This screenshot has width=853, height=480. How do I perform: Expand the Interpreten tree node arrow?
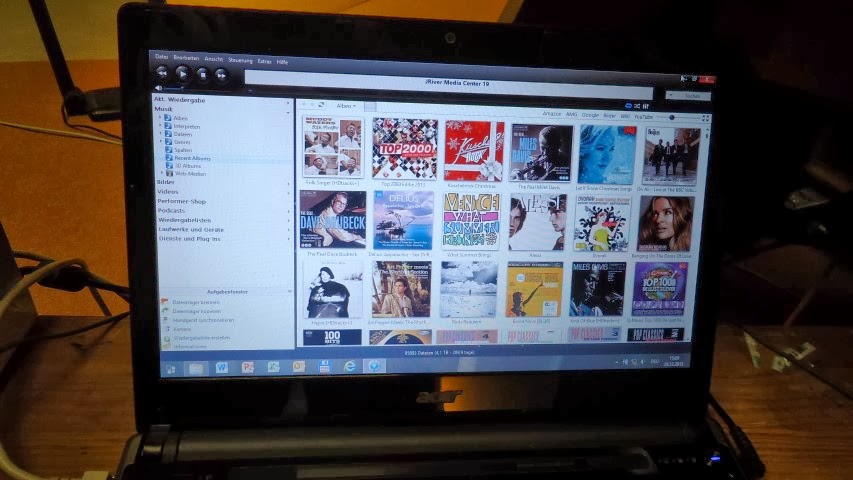pyautogui.click(x=160, y=126)
